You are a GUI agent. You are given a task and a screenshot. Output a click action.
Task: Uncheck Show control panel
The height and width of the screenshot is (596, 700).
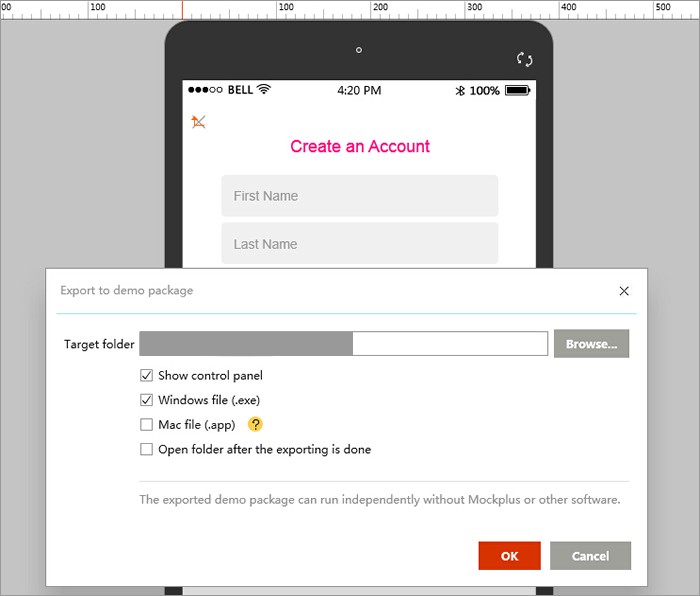146,375
